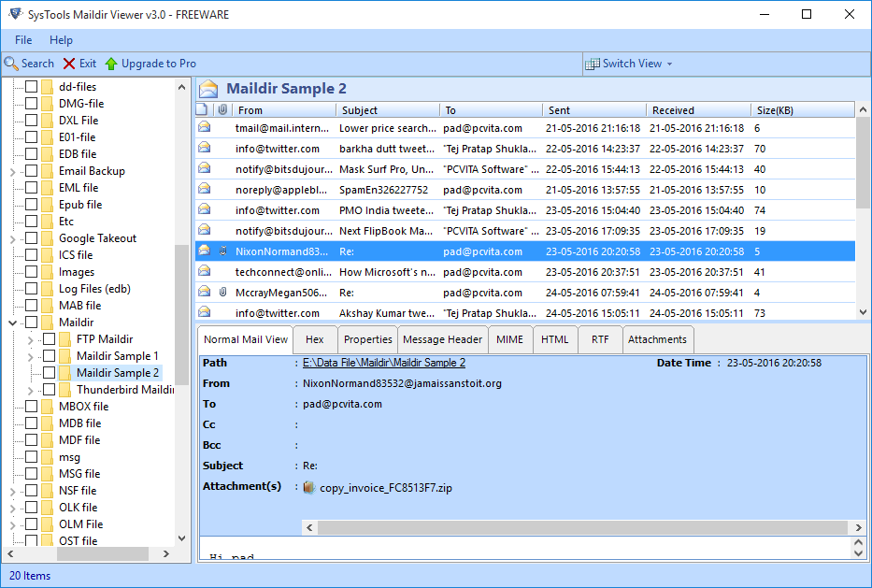Tick the Maildir Sample 2 checkbox
This screenshot has width=872, height=588.
click(50, 373)
